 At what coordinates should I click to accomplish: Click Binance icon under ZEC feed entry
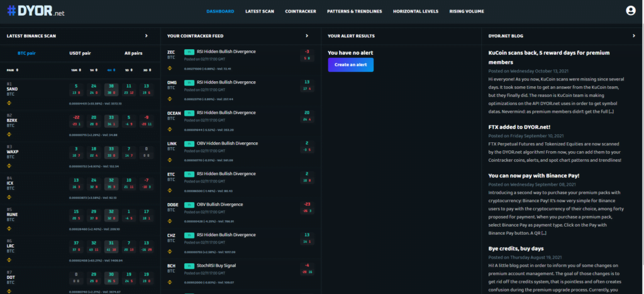point(170,68)
